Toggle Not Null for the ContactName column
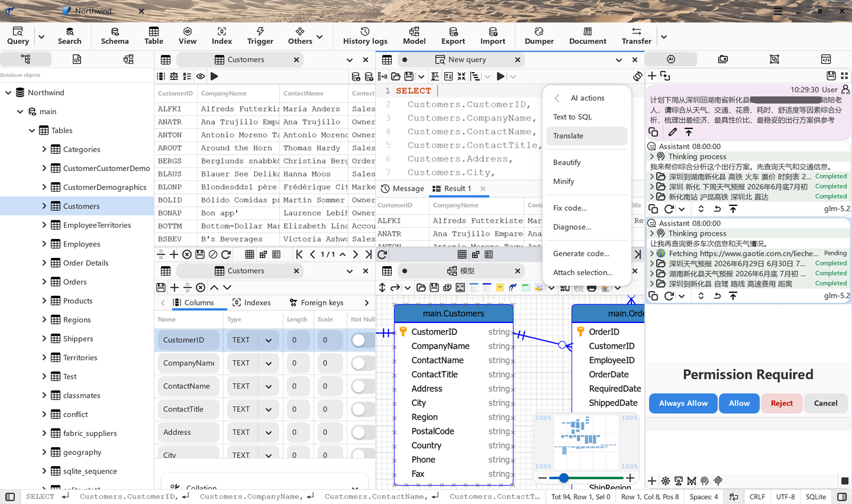The width and height of the screenshot is (852, 504). coord(362,386)
